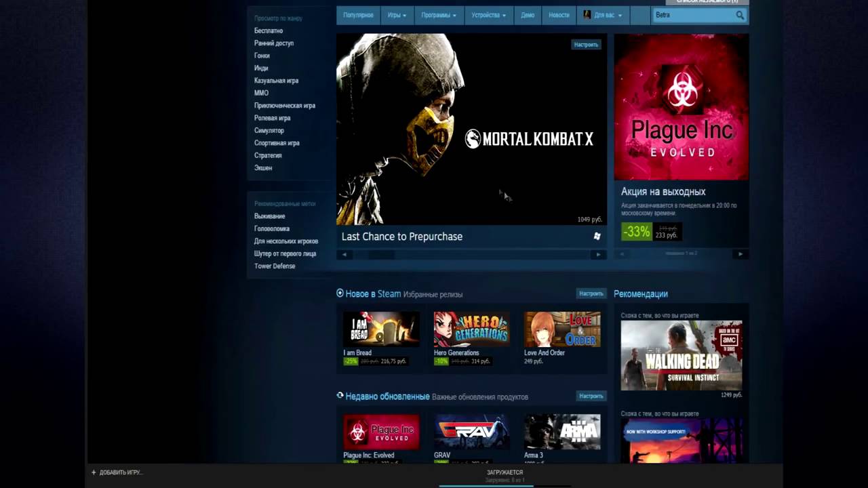
Task: Expand the Игры dropdown menu
Action: tap(397, 15)
